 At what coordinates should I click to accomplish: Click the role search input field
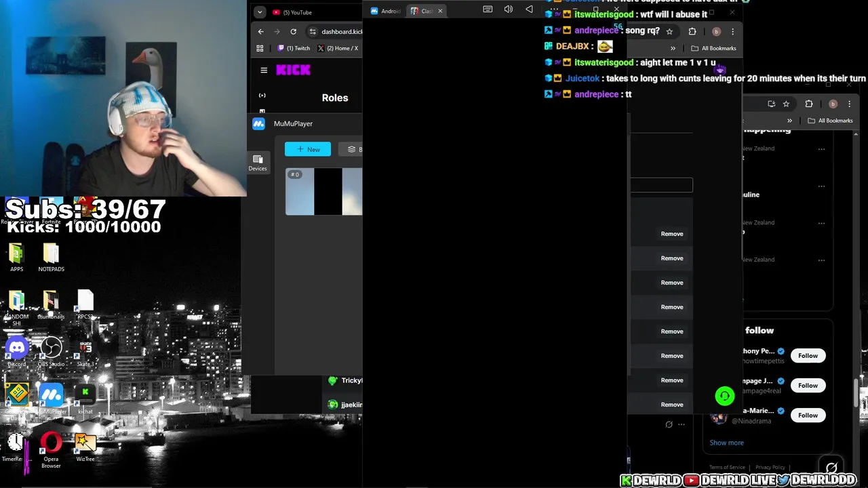pyautogui.click(x=661, y=185)
